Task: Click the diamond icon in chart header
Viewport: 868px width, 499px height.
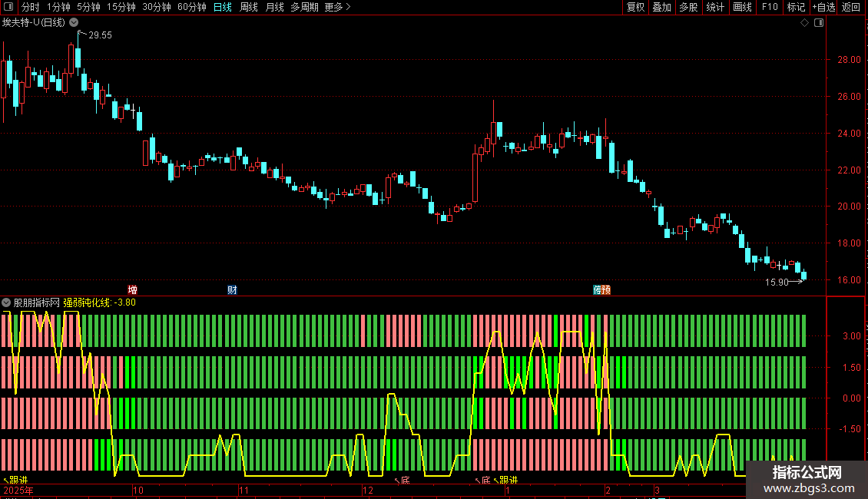Action: click(x=804, y=23)
